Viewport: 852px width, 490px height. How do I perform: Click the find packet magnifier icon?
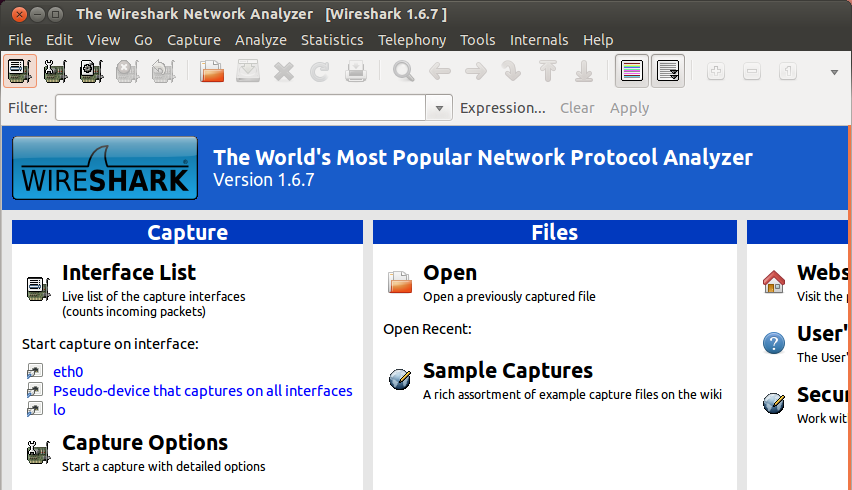tap(403, 72)
